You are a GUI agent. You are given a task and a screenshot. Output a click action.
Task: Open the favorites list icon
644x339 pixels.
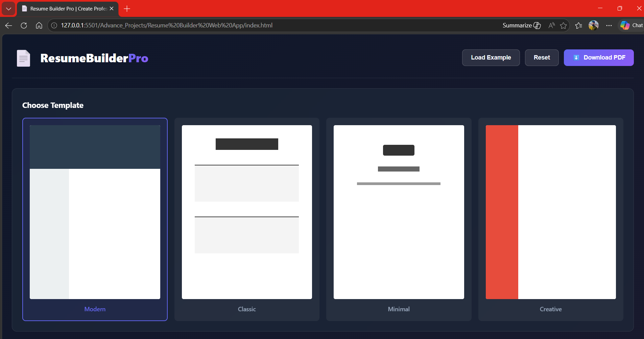578,25
